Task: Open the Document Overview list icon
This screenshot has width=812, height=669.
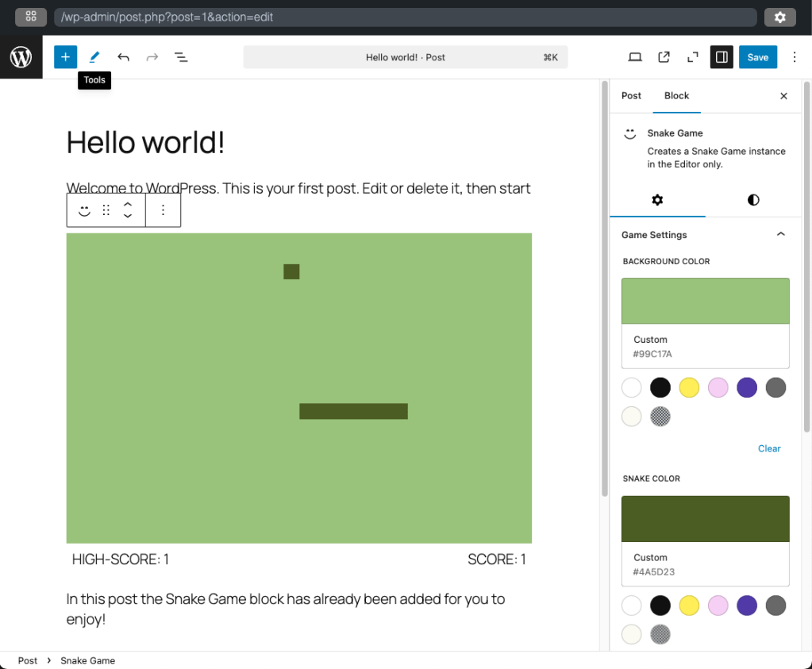Action: click(x=181, y=57)
